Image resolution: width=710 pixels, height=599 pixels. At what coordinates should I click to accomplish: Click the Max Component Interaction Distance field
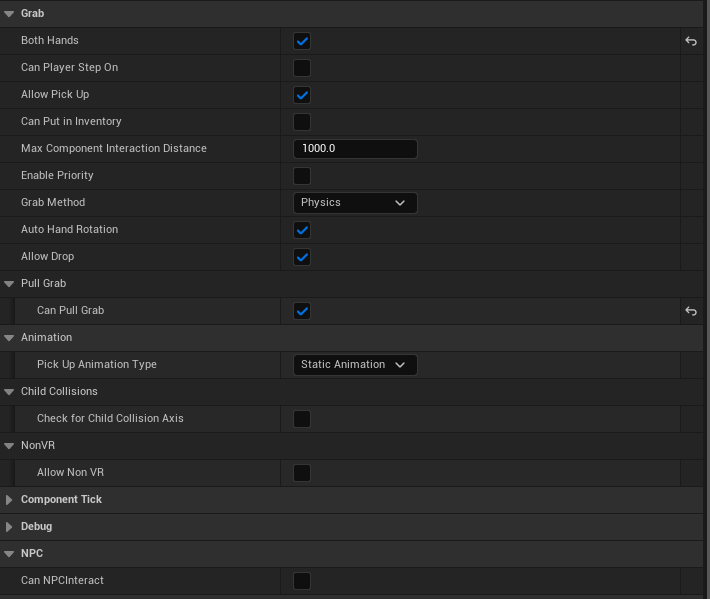pos(355,149)
